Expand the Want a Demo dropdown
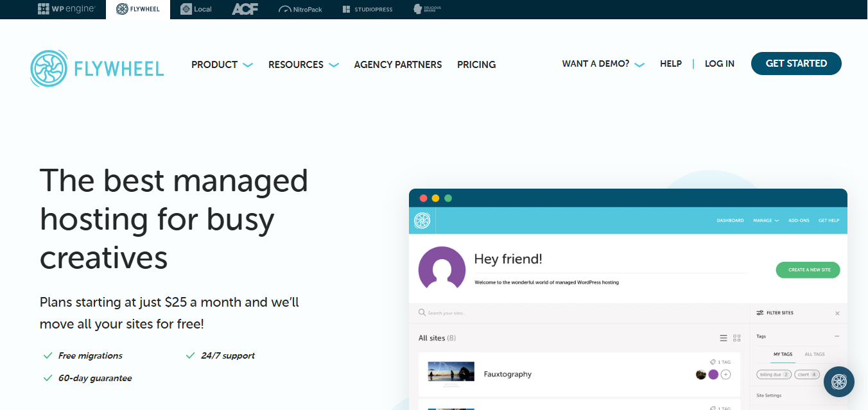The width and height of the screenshot is (868, 410). click(603, 64)
